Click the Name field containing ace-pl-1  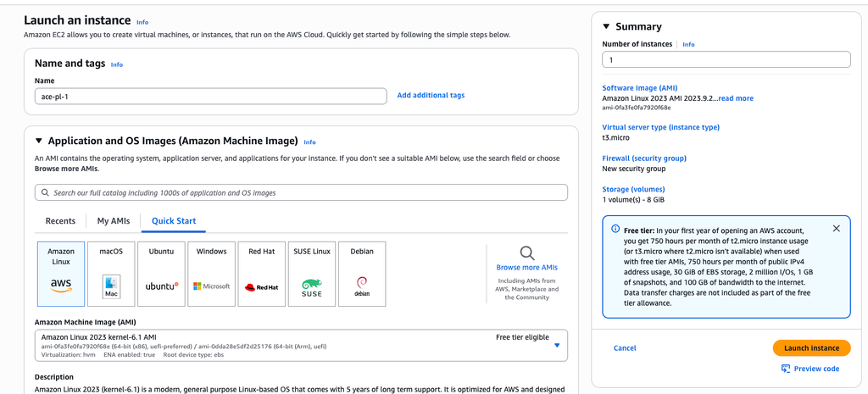[x=210, y=97]
